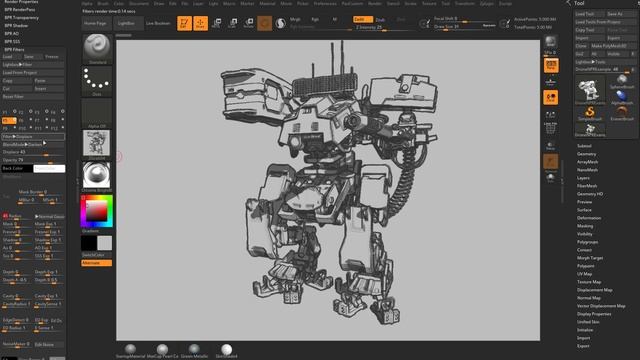Expand the Displacement Map section

[x=595, y=290]
